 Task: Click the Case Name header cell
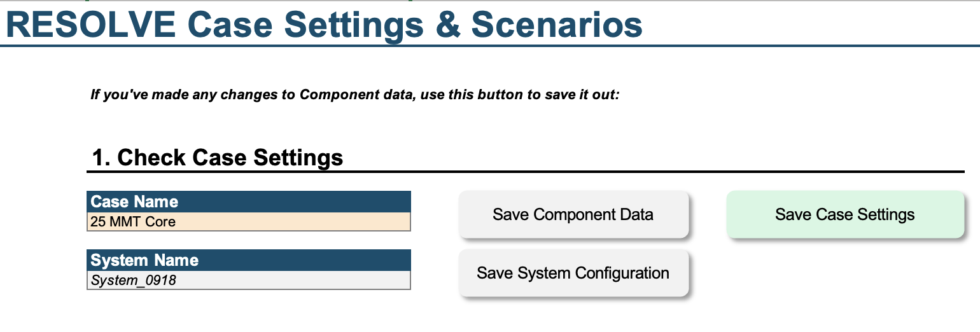click(249, 202)
